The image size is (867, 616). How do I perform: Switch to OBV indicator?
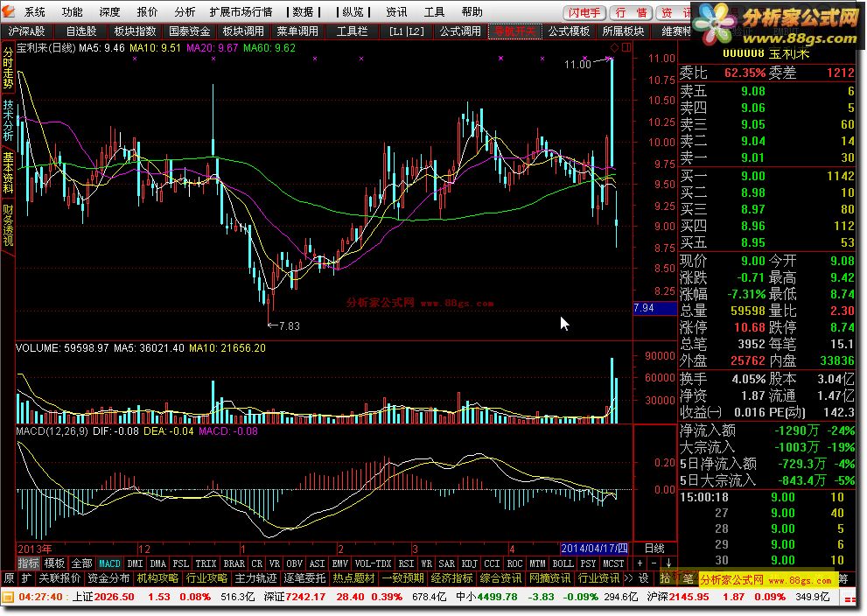(x=294, y=563)
